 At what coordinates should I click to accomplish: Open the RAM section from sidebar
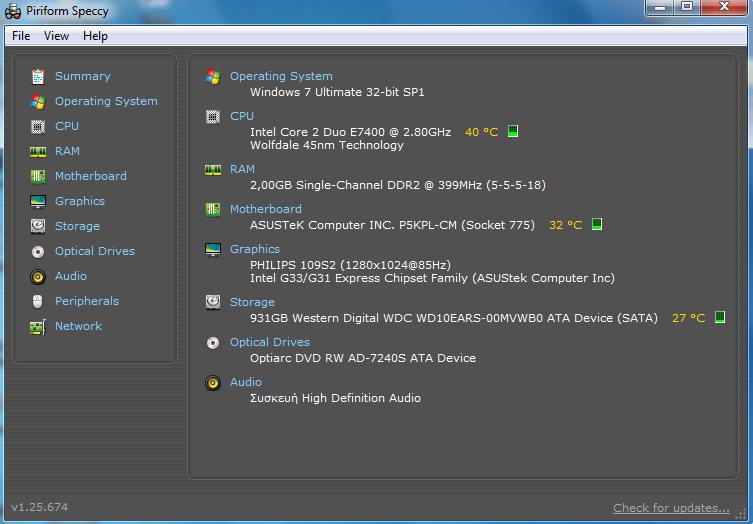(x=67, y=151)
